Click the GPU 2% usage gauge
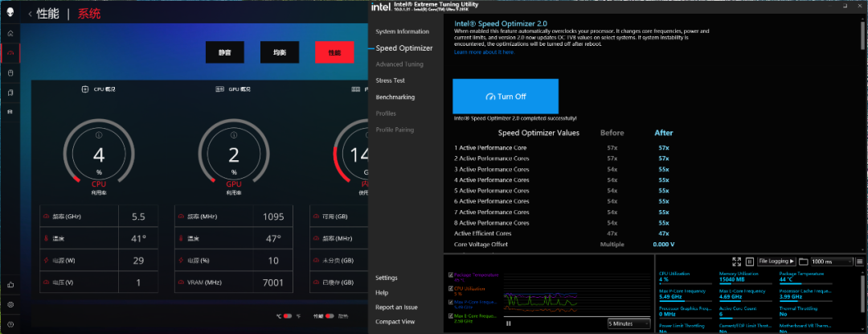 234,151
